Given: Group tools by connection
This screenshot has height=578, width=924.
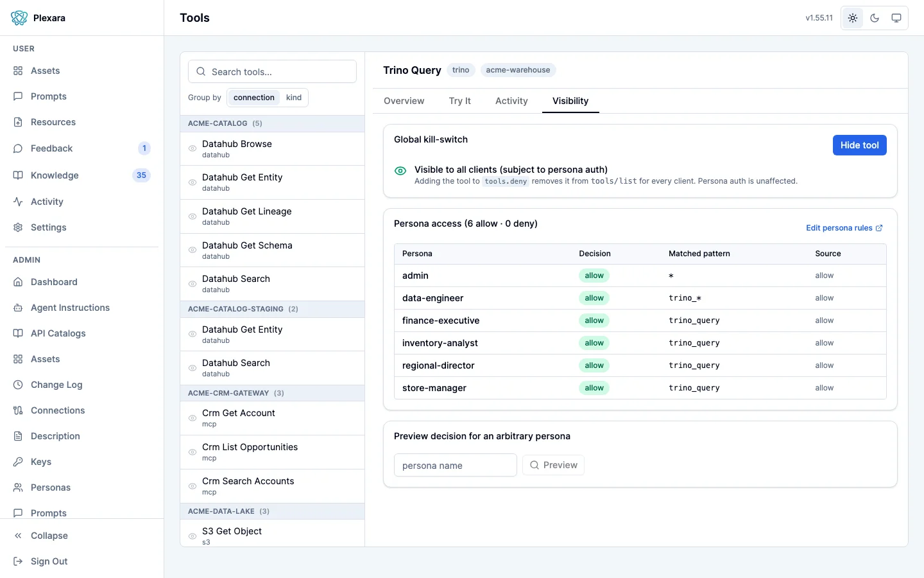Looking at the screenshot, I should 253,98.
